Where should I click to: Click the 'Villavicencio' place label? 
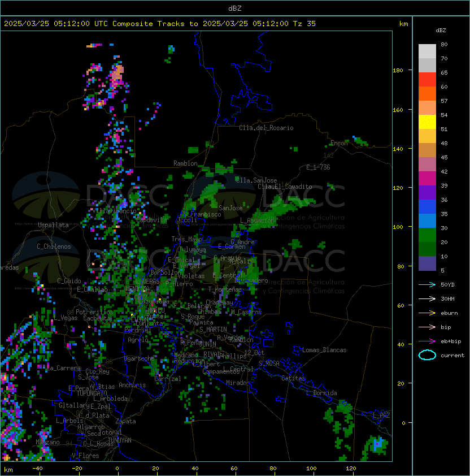pos(115,211)
